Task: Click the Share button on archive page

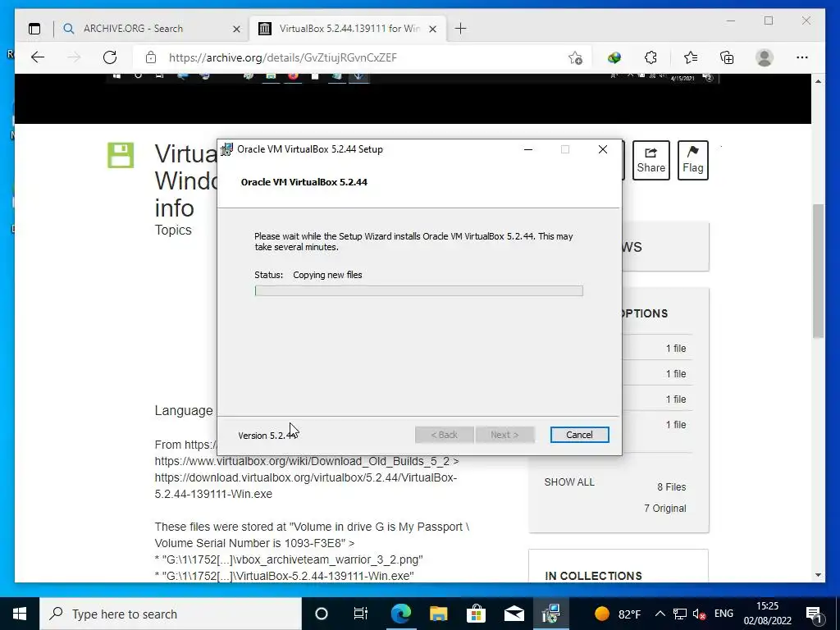Action: click(651, 160)
